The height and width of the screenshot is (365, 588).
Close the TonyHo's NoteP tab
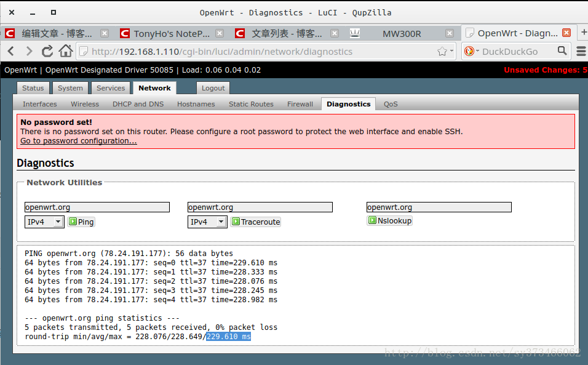coord(220,33)
